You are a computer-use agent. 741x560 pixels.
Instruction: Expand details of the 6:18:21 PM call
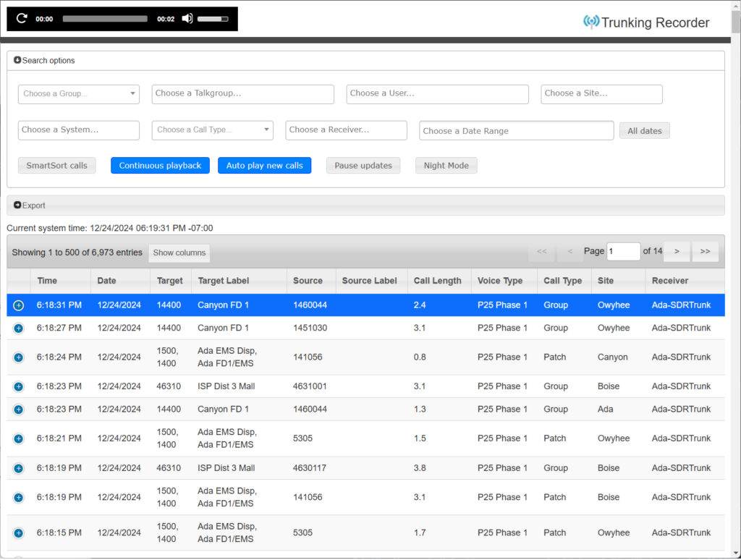(18, 438)
